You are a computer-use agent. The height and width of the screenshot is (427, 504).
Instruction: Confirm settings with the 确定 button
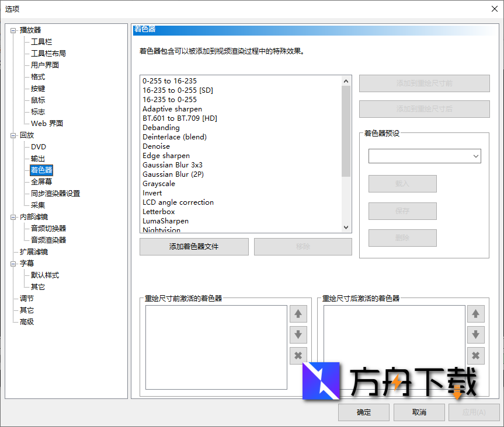pyautogui.click(x=363, y=412)
